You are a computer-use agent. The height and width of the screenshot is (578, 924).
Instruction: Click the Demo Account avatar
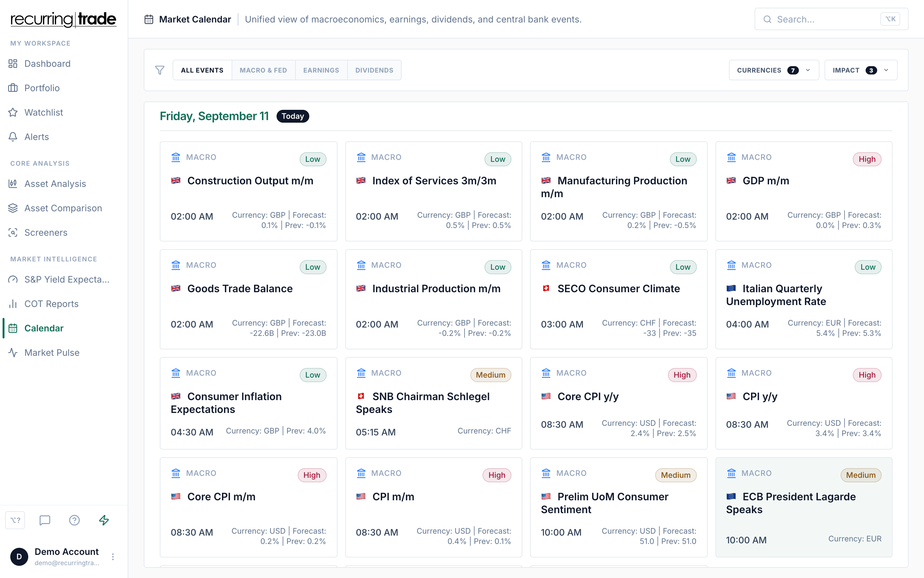(19, 556)
